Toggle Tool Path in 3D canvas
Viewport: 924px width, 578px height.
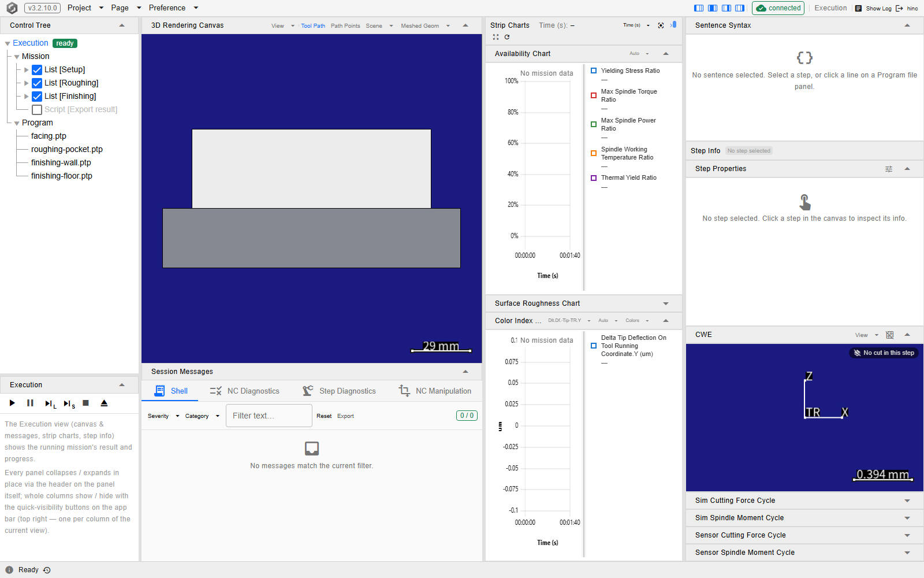[x=313, y=26]
